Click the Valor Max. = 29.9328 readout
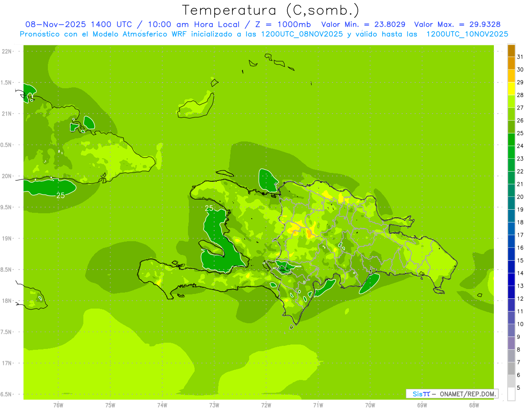The image size is (532, 411). pos(457,24)
